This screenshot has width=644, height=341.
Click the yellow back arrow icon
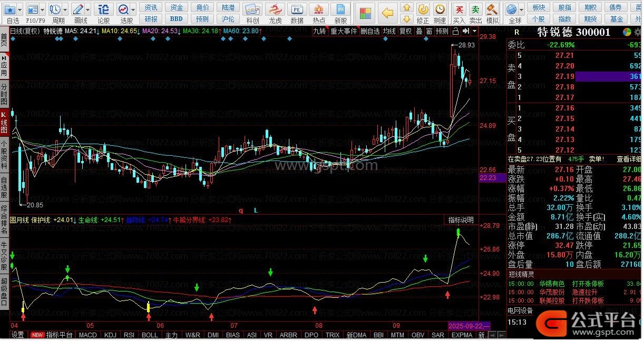(x=387, y=13)
